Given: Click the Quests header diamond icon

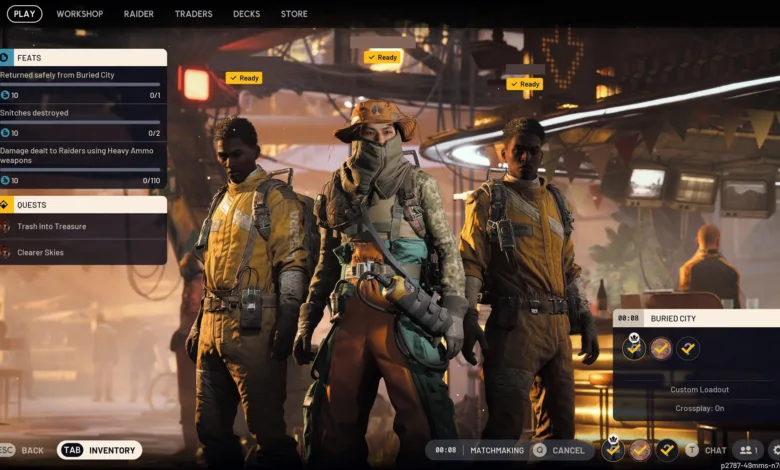Looking at the screenshot, I should coord(5,205).
